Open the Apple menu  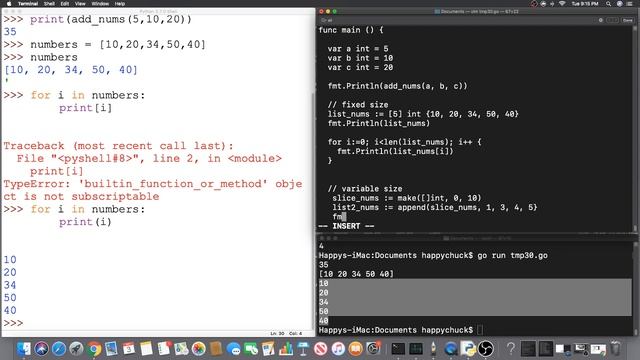pyautogui.click(x=9, y=4)
